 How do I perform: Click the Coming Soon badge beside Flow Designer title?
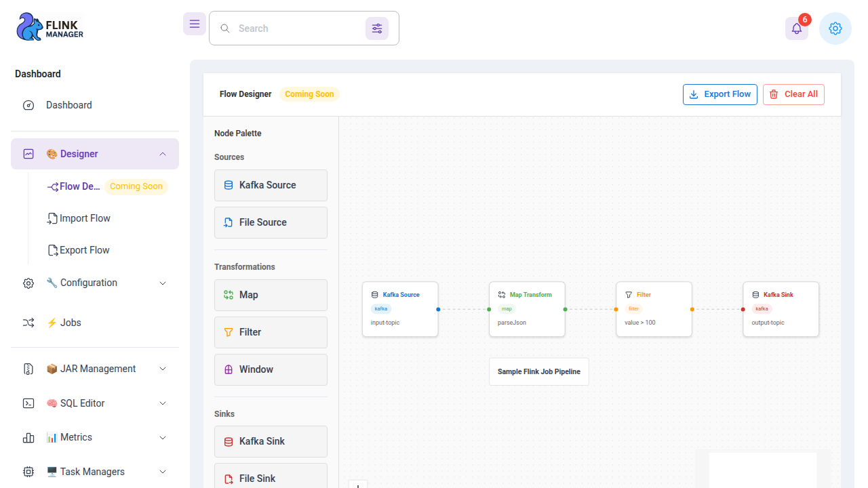pyautogui.click(x=309, y=94)
